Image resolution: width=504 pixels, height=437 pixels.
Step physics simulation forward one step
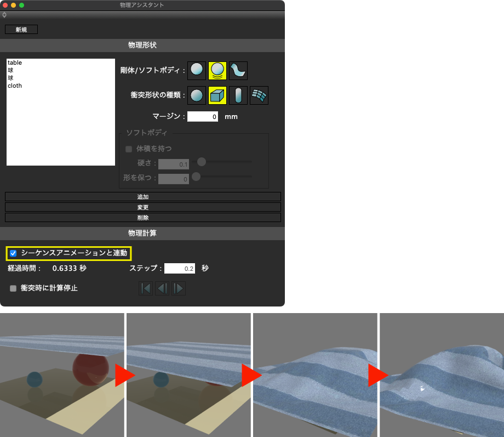pyautogui.click(x=179, y=288)
